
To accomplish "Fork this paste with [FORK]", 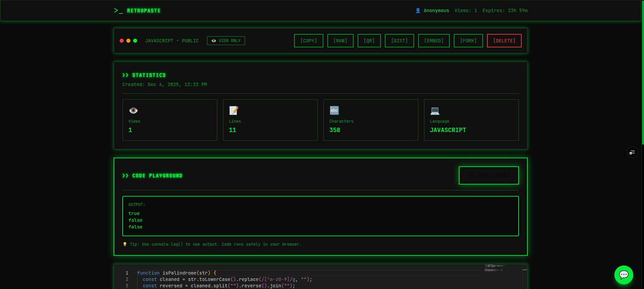I will click(468, 41).
